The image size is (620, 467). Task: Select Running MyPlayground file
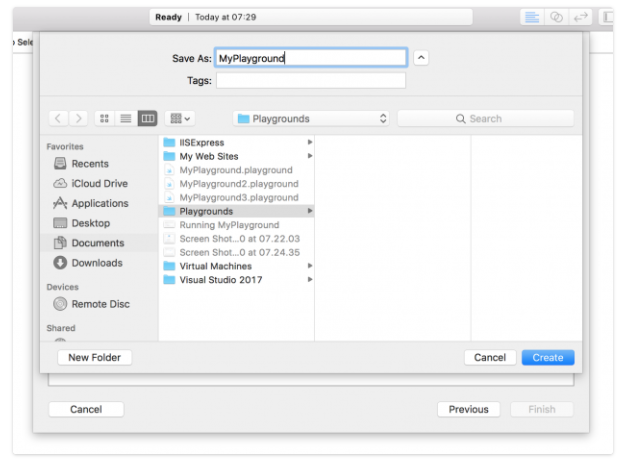point(236,225)
